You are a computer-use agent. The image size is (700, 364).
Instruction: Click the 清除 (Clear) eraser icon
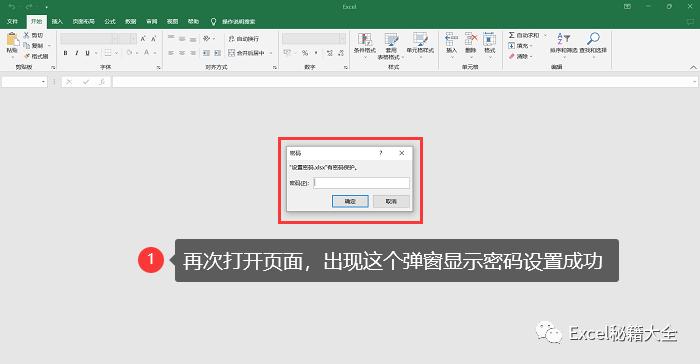tap(512, 56)
